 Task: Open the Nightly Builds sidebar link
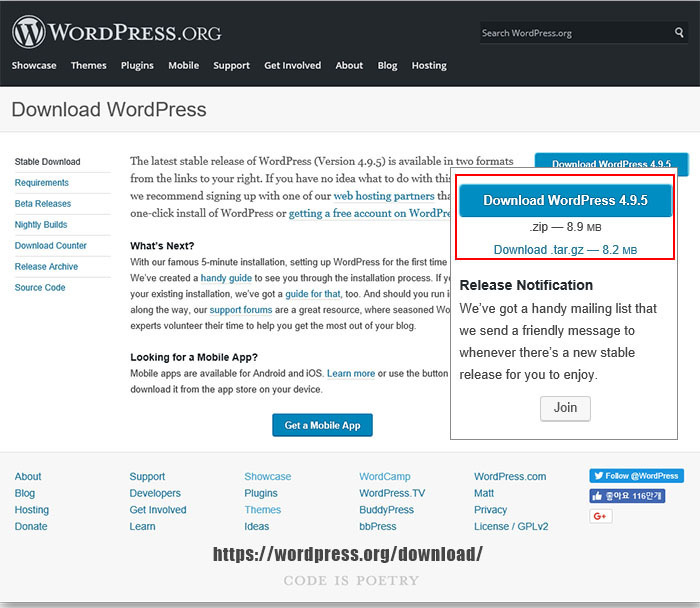[41, 225]
